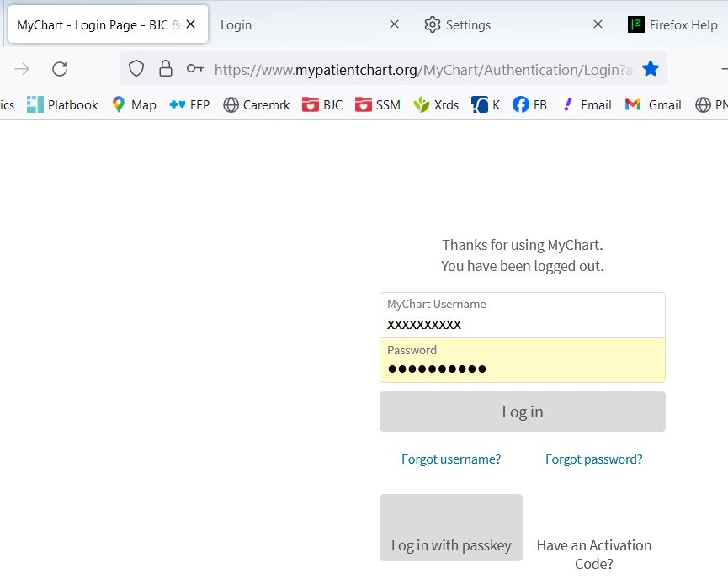Screen dimensions: 728x579
Task: Open the Platbook bookmark
Action: pos(62,104)
